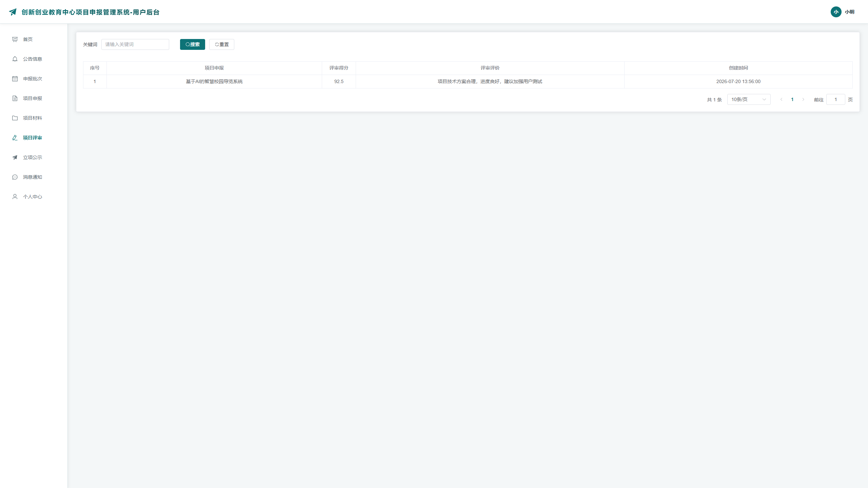Click the pen icon for 项目评审
This screenshot has height=488, width=868.
tap(15, 138)
